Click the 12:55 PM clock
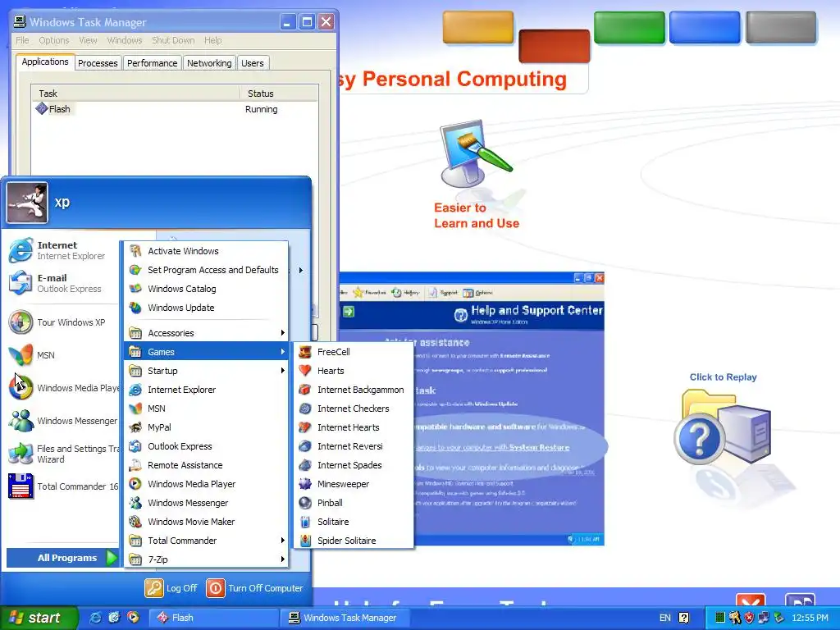Screen dimensions: 840x630 coord(810,618)
